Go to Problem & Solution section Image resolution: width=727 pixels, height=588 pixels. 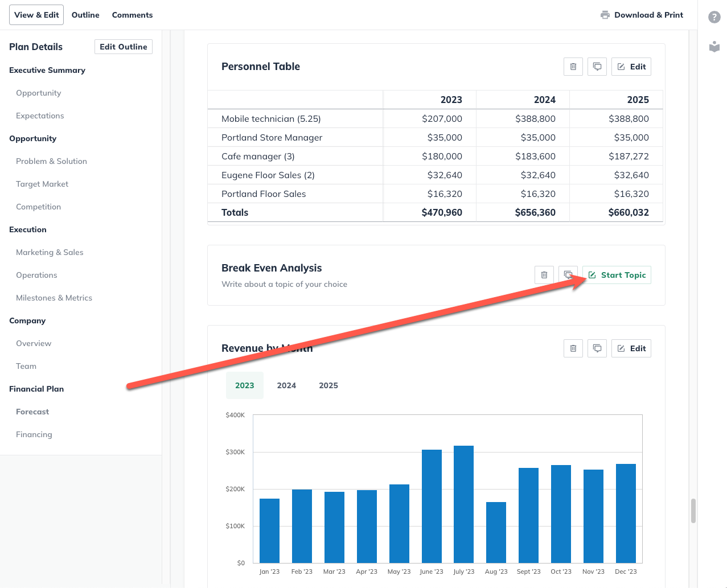coord(51,161)
